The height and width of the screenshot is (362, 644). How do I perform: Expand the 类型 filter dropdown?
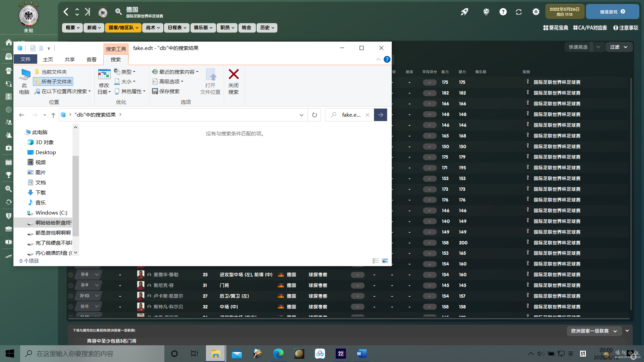125,72
